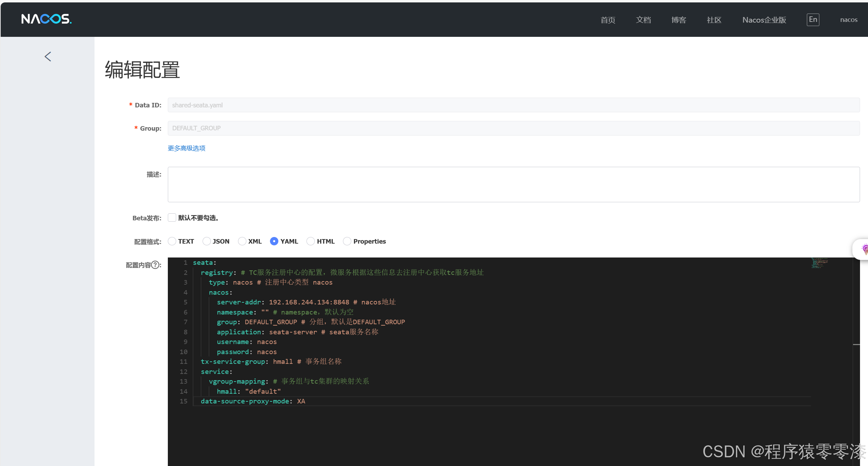Open nacos user dropdown menu
The width and height of the screenshot is (868, 466).
click(x=849, y=20)
